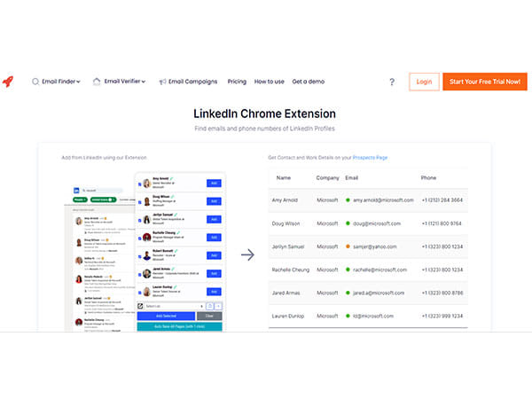Click the edit pencil beside Doug Wilson

tap(173, 197)
